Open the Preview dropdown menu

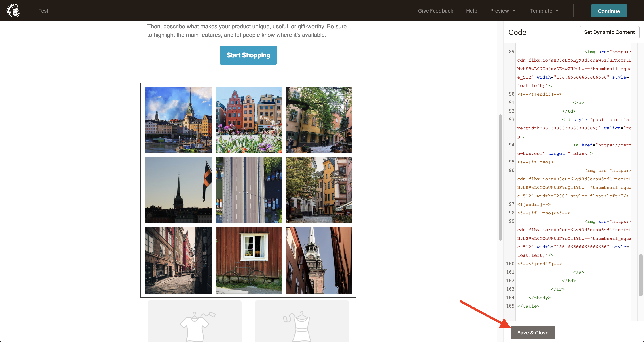point(502,11)
